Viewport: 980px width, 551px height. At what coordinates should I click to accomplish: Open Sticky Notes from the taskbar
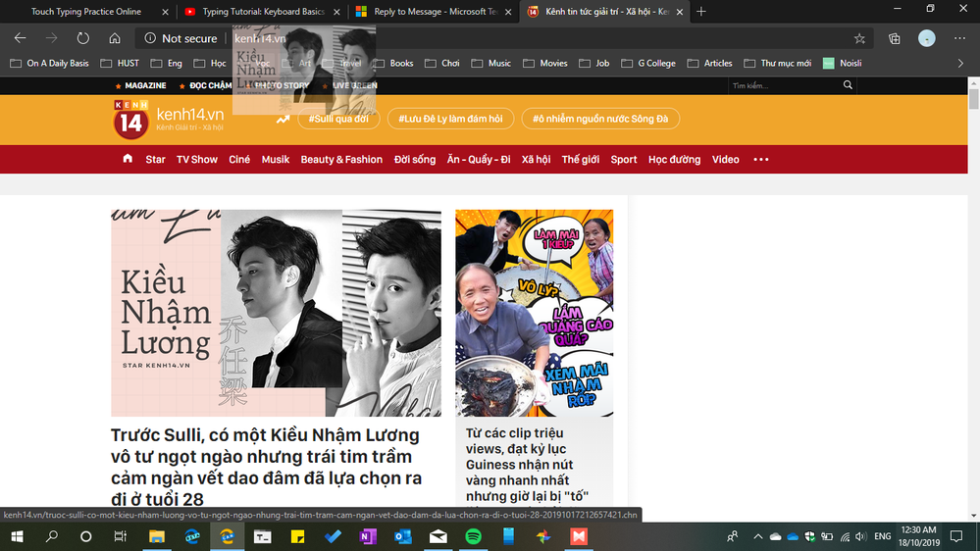297,536
